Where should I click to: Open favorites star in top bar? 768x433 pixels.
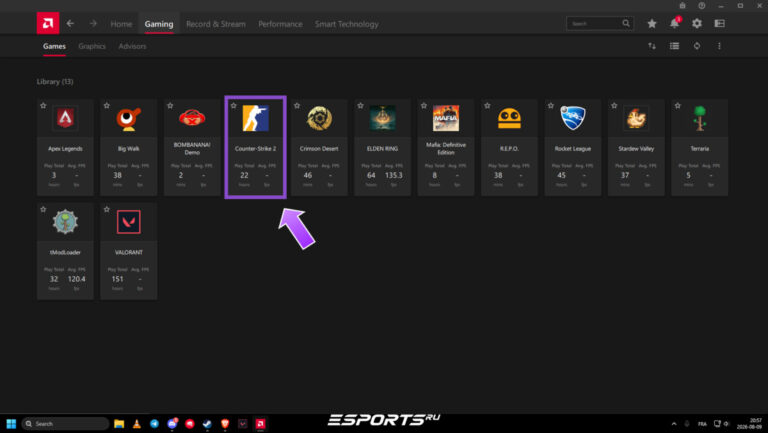tap(652, 24)
